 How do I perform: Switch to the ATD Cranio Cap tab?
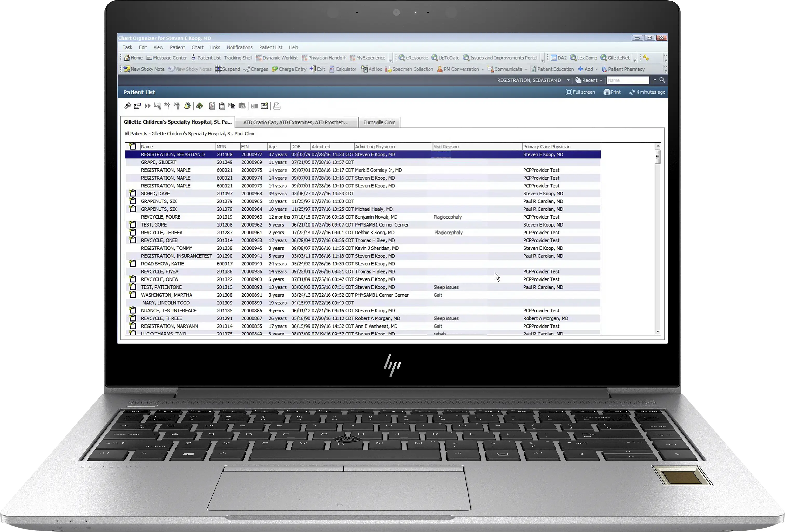click(x=296, y=122)
